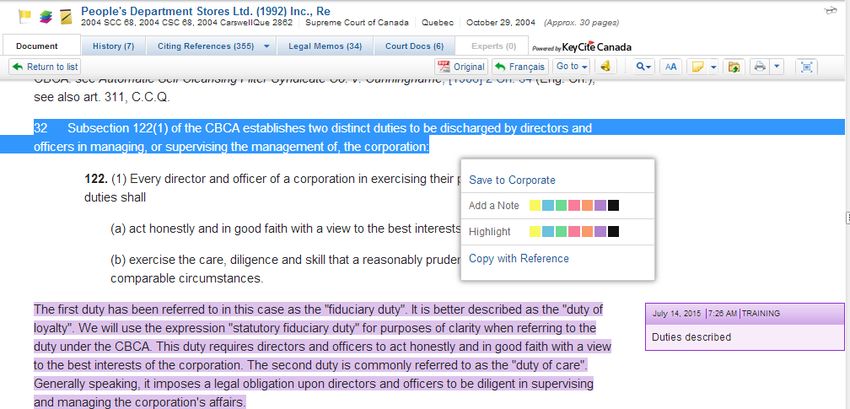The height and width of the screenshot is (409, 850).
Task: Click the printer icon
Action: click(760, 67)
